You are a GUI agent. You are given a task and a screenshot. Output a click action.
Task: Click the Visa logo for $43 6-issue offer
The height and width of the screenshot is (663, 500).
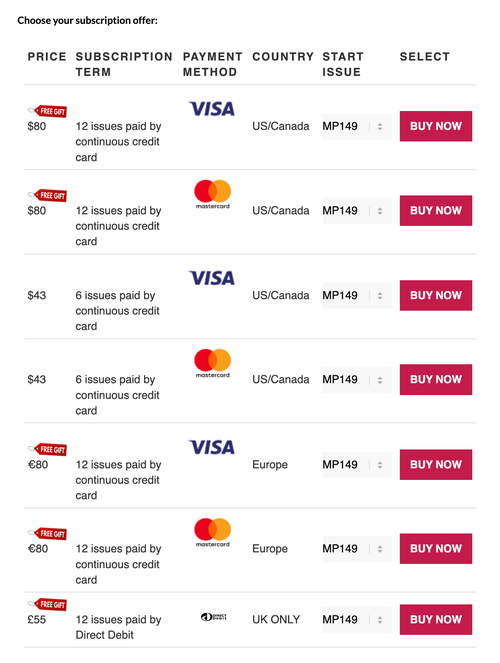coord(212,278)
